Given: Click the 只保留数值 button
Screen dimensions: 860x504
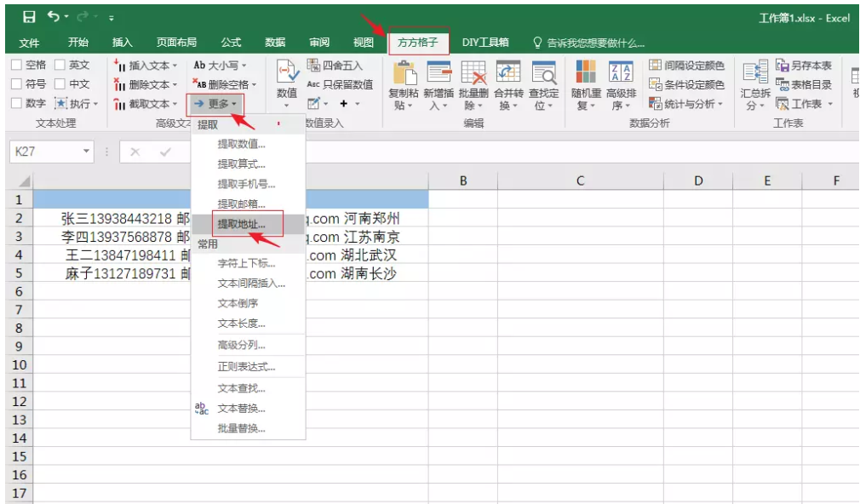Looking at the screenshot, I should point(340,84).
